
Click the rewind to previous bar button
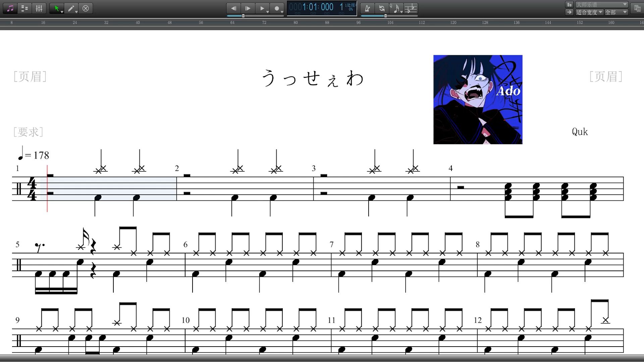(x=234, y=8)
